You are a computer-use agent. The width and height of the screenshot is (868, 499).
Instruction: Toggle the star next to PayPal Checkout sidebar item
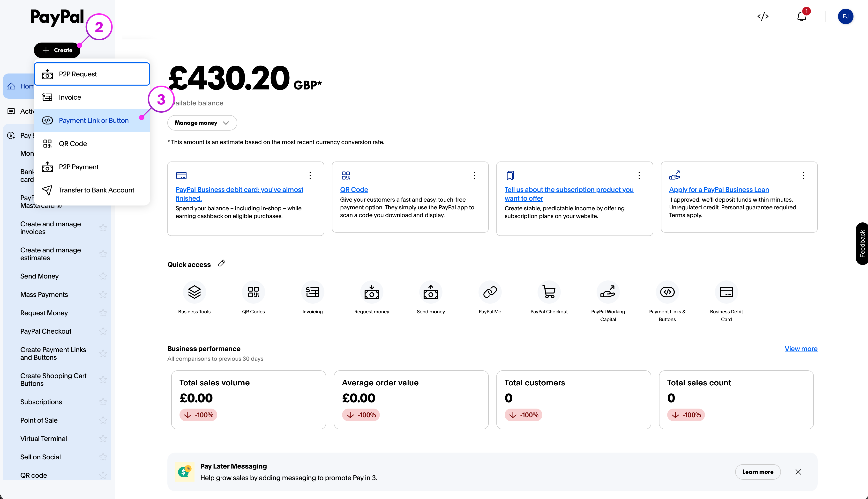pyautogui.click(x=103, y=331)
